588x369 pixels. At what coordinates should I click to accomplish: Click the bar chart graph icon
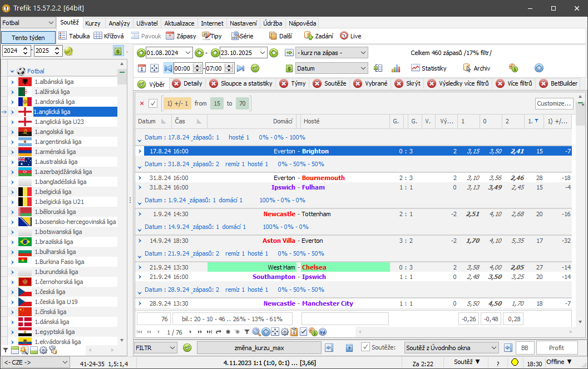pos(396,68)
